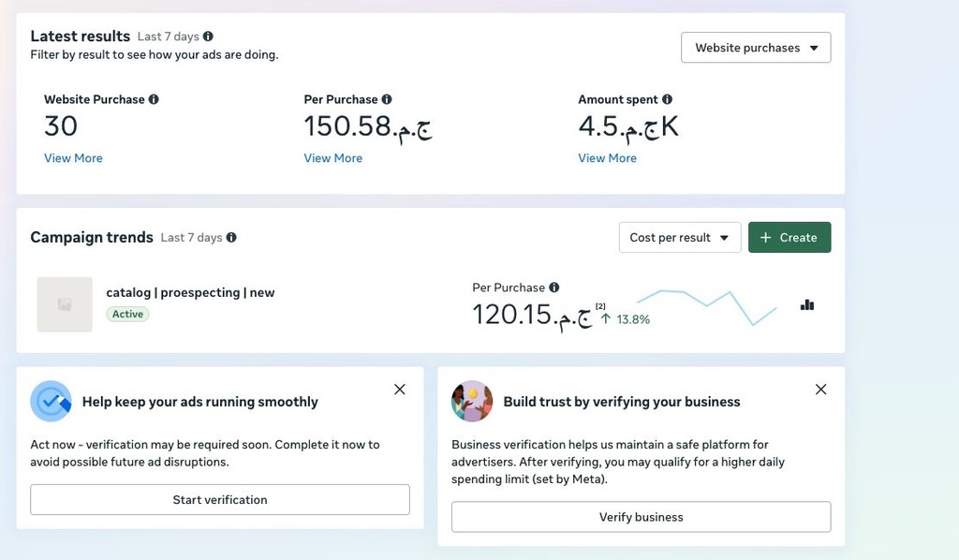Click info icon next to Campaign trends
This screenshot has width=959, height=560.
click(231, 238)
